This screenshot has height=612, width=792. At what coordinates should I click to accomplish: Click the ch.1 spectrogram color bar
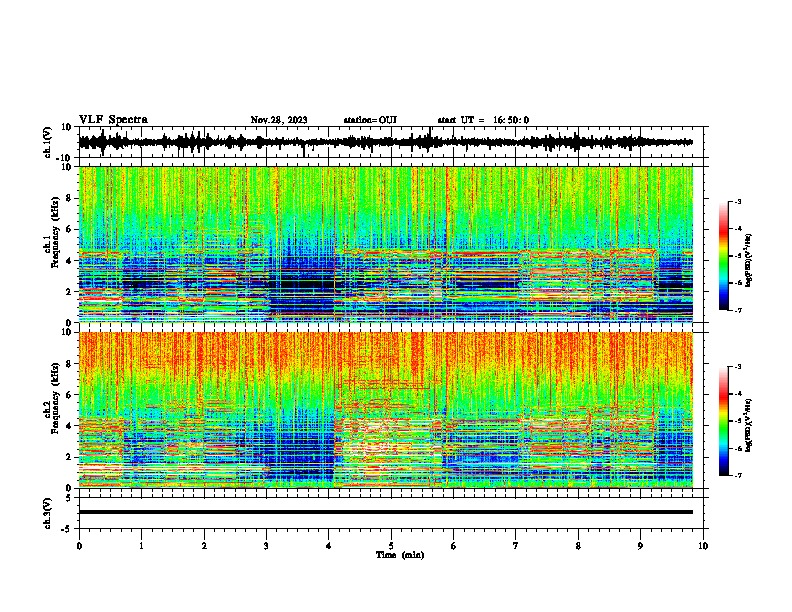coord(724,256)
